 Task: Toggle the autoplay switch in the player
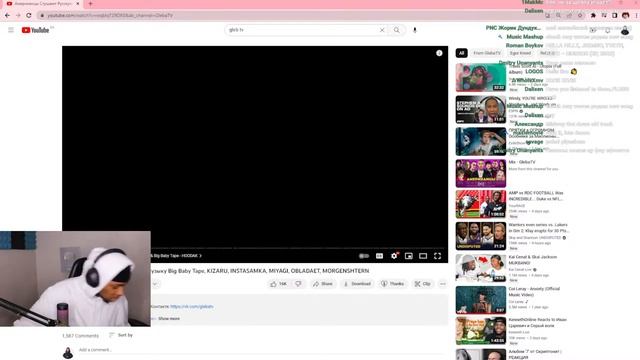click(x=364, y=256)
